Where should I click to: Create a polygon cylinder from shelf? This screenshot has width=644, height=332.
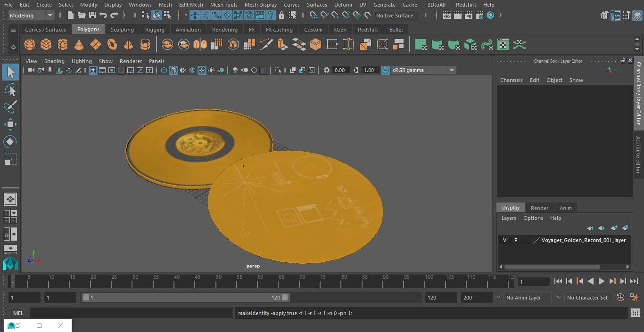tap(63, 45)
